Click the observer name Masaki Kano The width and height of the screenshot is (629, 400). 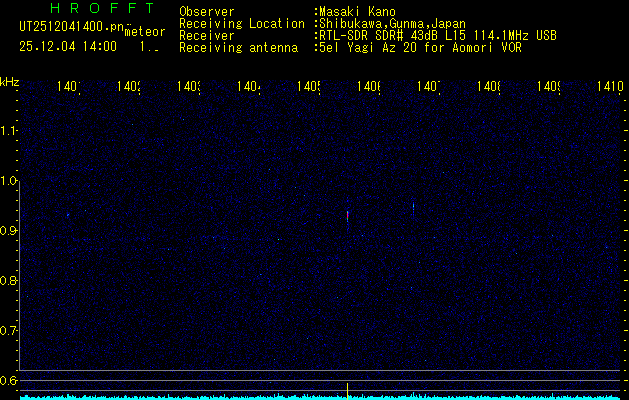358,12
